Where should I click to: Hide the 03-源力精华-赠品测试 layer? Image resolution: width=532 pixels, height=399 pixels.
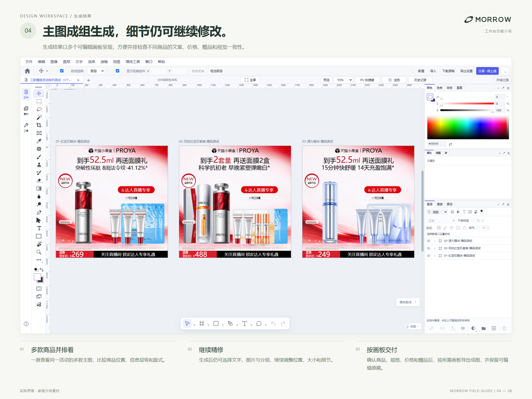coord(428,241)
